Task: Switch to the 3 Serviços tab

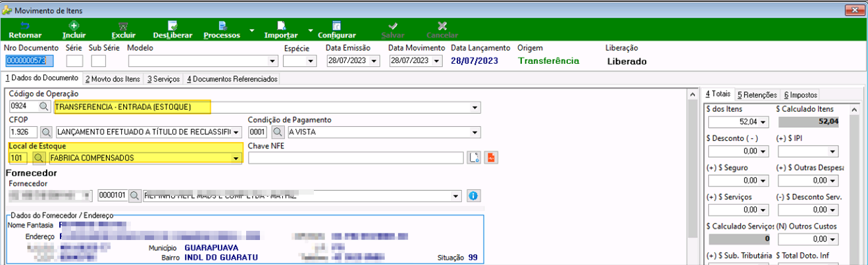Action: (163, 79)
